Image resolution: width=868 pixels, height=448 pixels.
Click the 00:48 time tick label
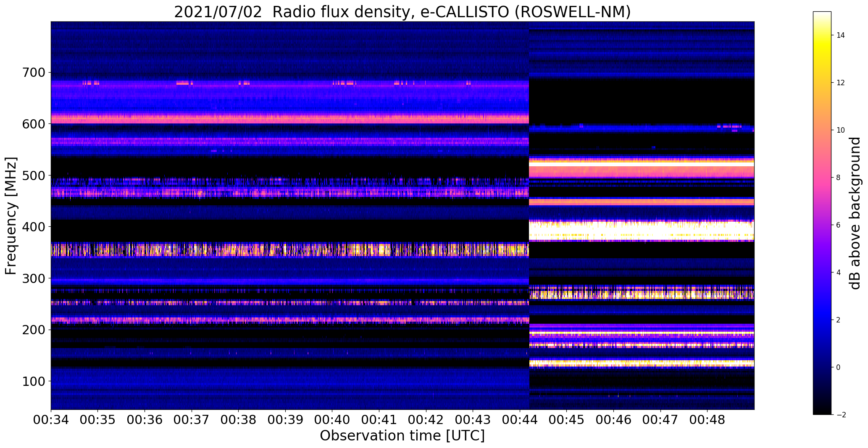point(708,420)
